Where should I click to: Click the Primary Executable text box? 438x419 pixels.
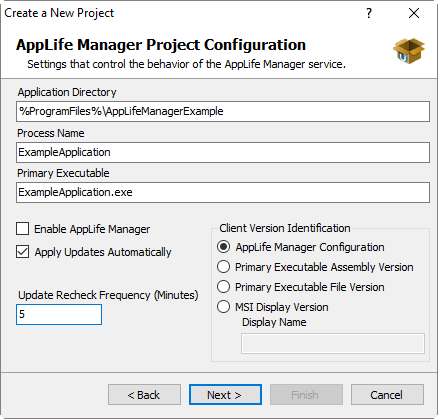(223, 192)
